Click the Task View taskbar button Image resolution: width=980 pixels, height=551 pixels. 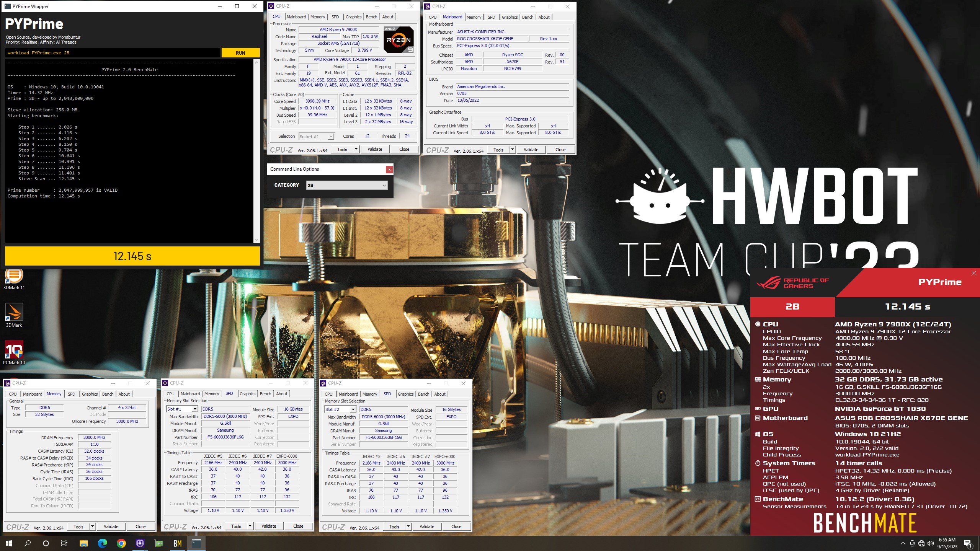tap(64, 543)
